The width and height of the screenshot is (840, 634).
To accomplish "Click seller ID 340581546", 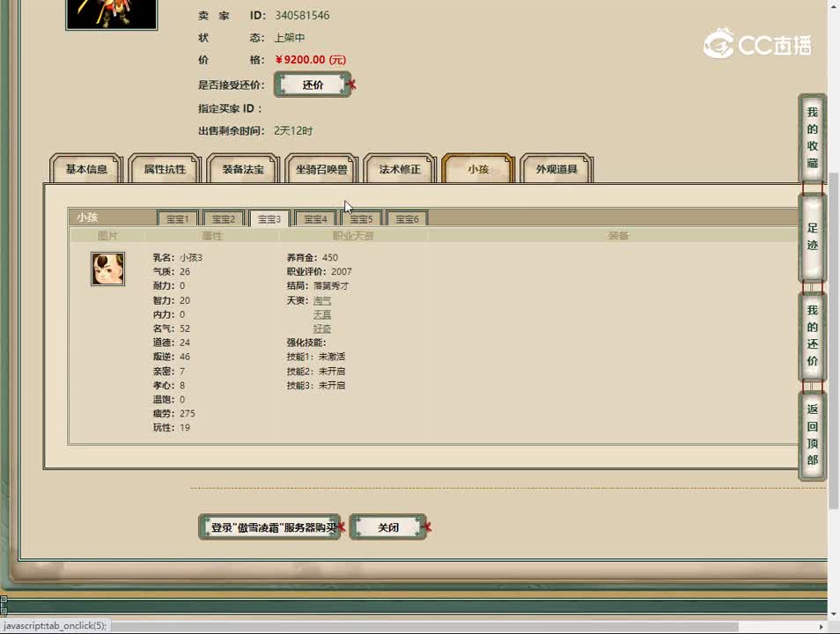I will [x=302, y=16].
